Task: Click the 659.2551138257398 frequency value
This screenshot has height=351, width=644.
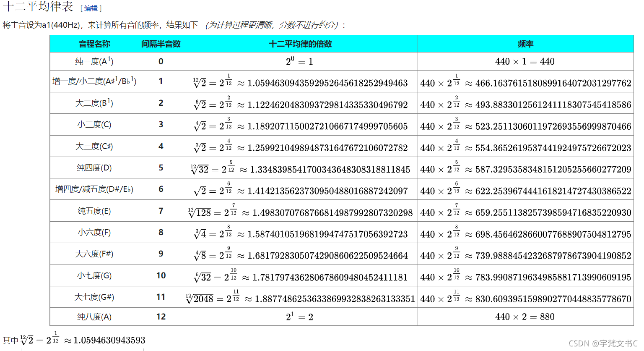Action: pos(553,213)
